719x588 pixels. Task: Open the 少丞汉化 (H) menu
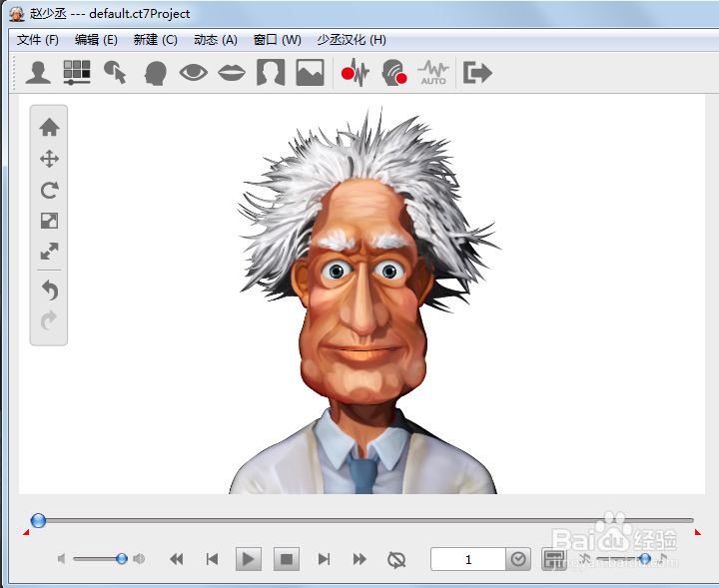pyautogui.click(x=352, y=40)
